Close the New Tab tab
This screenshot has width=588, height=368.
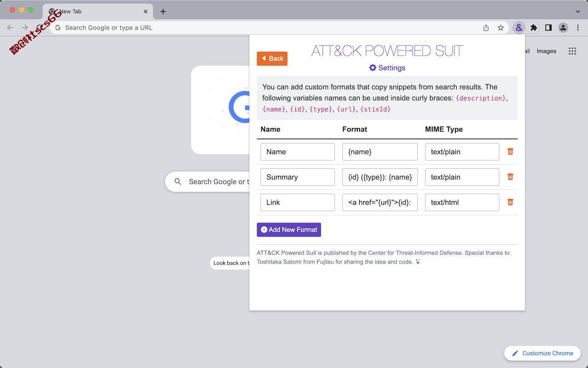(146, 11)
